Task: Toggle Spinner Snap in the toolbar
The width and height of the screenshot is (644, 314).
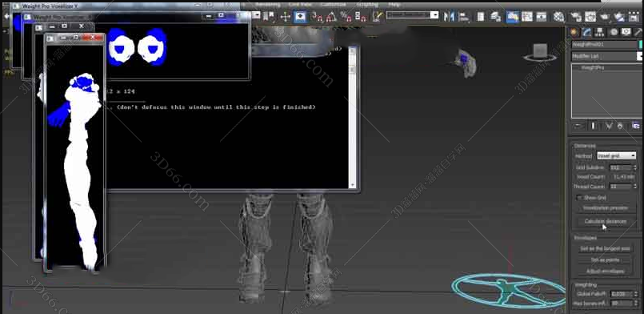Action: click(361, 17)
